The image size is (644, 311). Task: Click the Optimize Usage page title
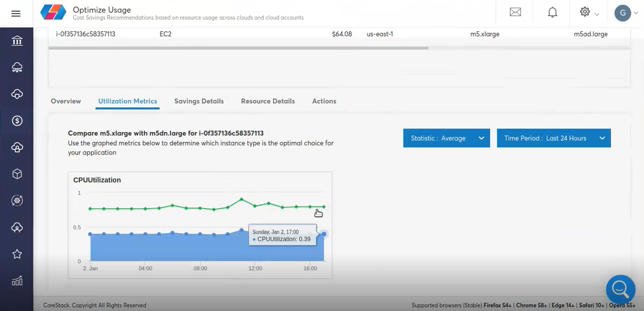102,10
